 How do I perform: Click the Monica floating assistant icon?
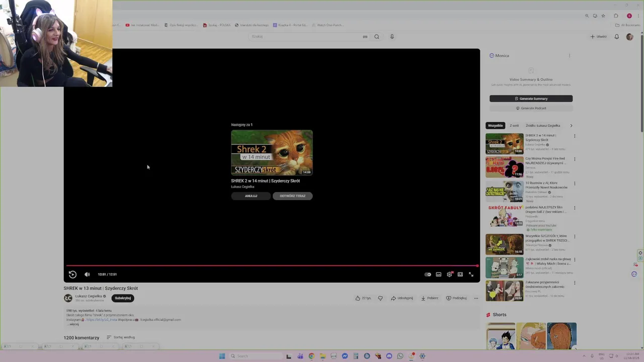tap(634, 274)
